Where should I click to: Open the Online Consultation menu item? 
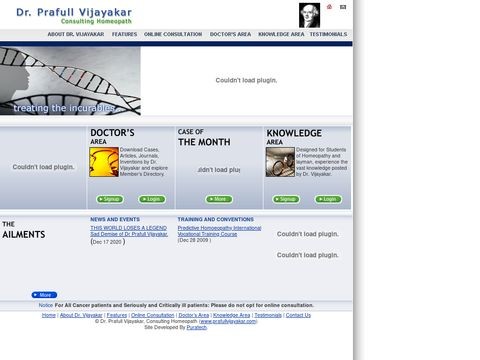click(x=173, y=34)
